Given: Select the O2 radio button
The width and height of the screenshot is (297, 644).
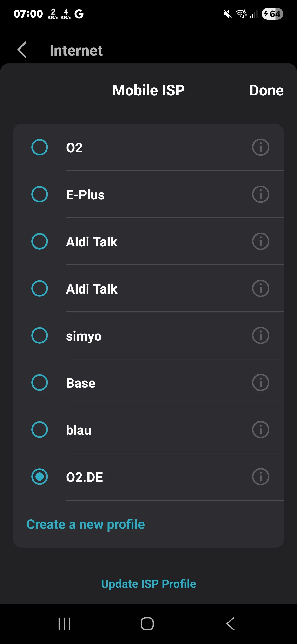Looking at the screenshot, I should click(39, 147).
